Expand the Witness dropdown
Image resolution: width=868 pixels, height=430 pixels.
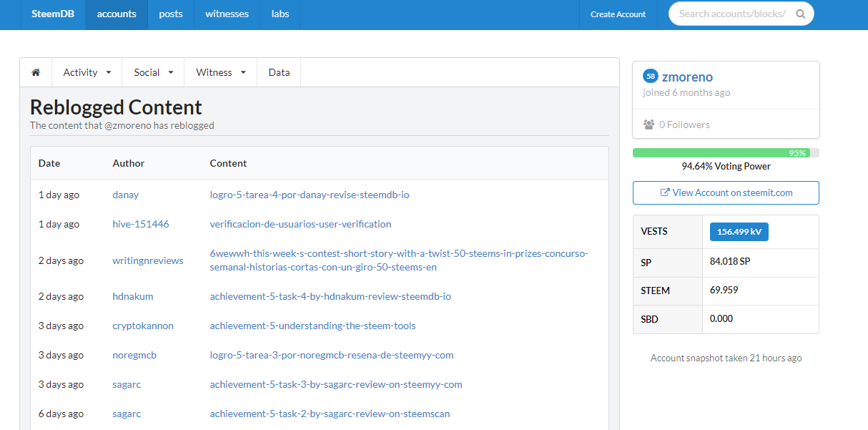(221, 72)
